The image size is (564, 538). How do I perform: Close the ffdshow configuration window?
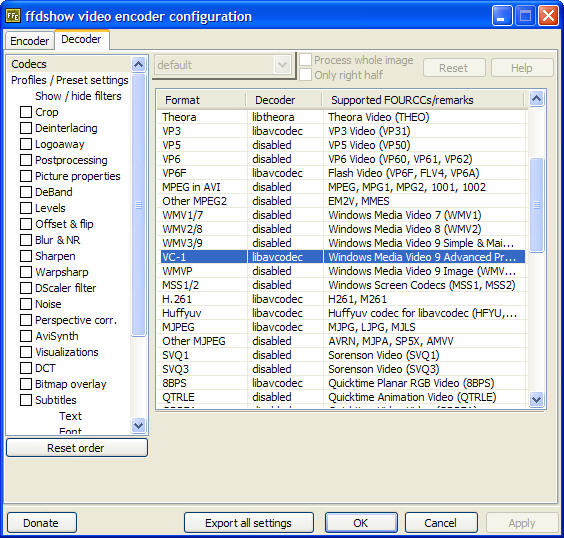[548, 16]
